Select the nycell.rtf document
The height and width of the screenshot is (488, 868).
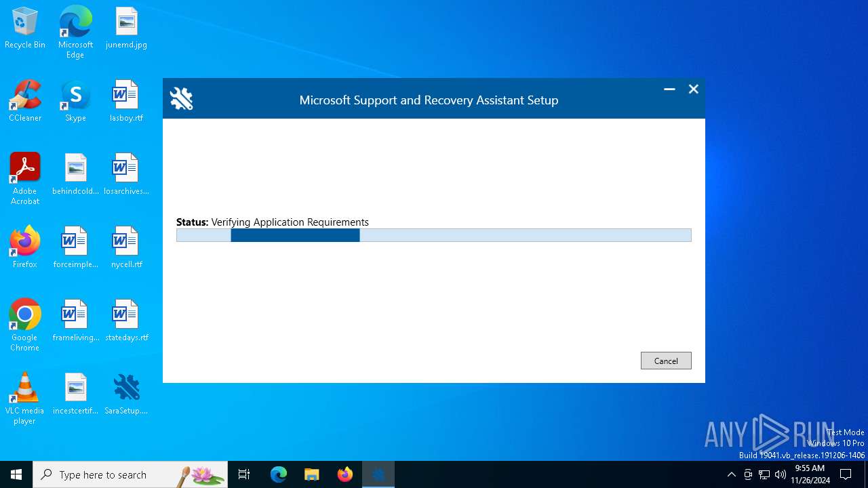click(126, 247)
